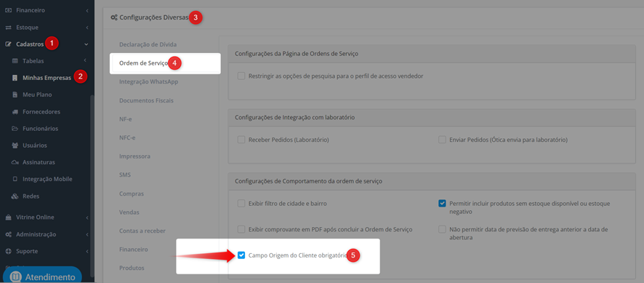Collapse the Cadastros menu chevron

[86, 44]
